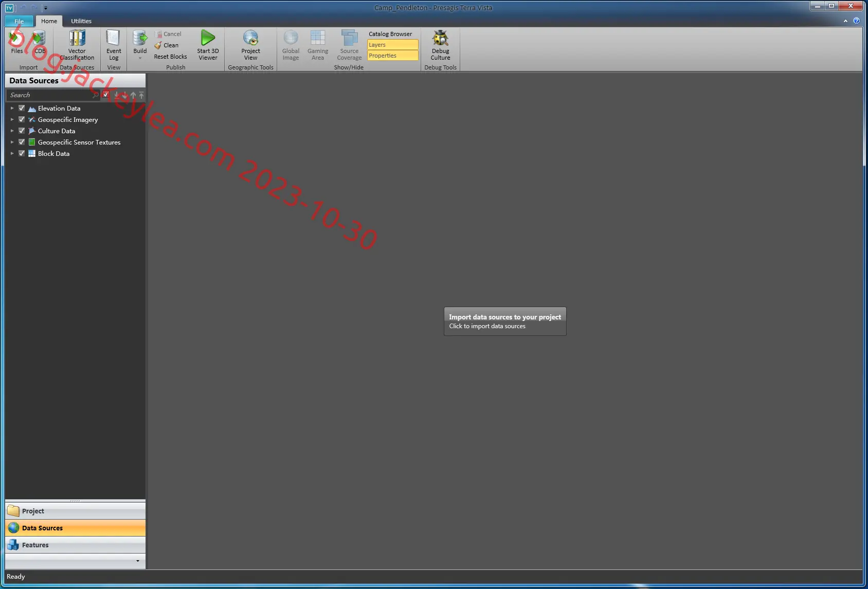
Task: Click the Search field in Data Sources
Action: tap(49, 95)
